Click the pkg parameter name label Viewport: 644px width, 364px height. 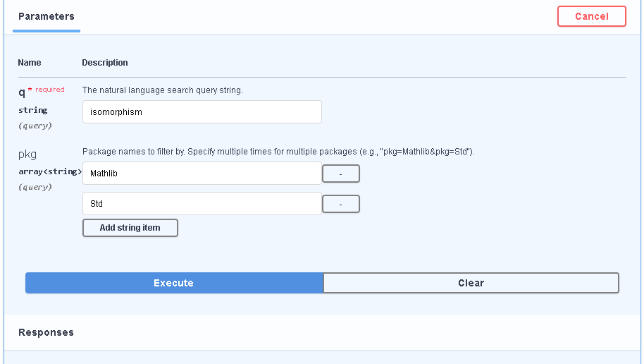click(x=27, y=154)
